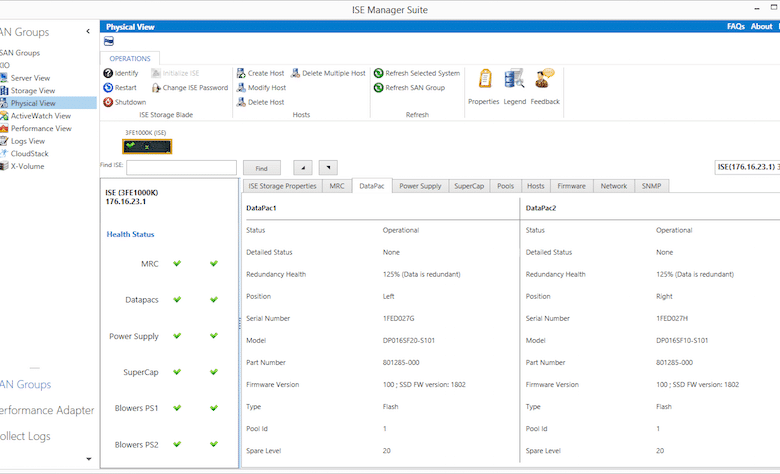
Task: Open the FAQs link
Action: coord(736,26)
